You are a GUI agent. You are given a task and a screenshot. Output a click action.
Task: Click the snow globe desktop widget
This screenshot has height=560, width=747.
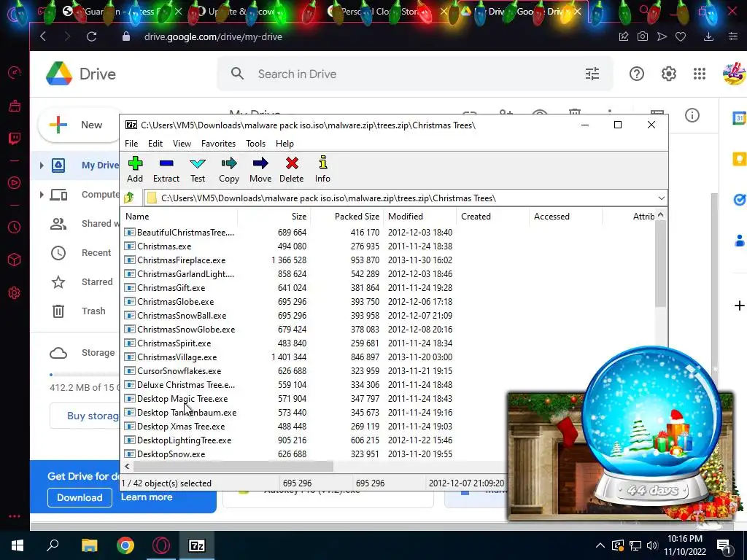651,426
